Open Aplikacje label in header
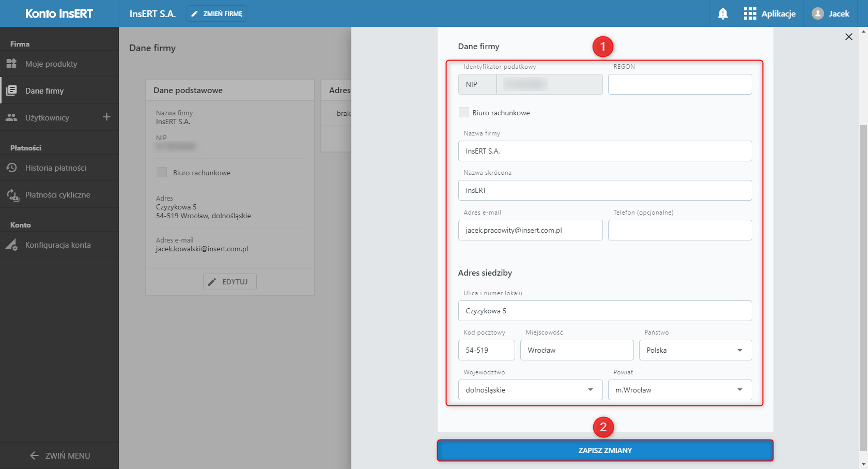 [x=778, y=13]
